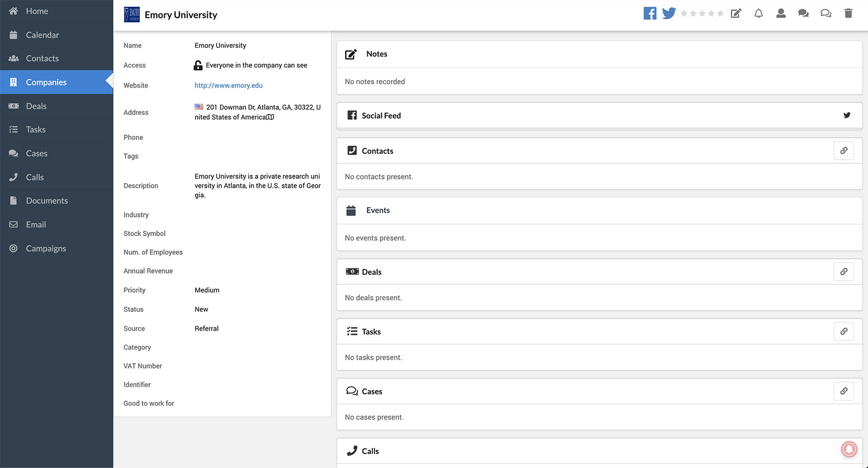Click the company description paragraph
The height and width of the screenshot is (468, 868).
[x=257, y=186]
